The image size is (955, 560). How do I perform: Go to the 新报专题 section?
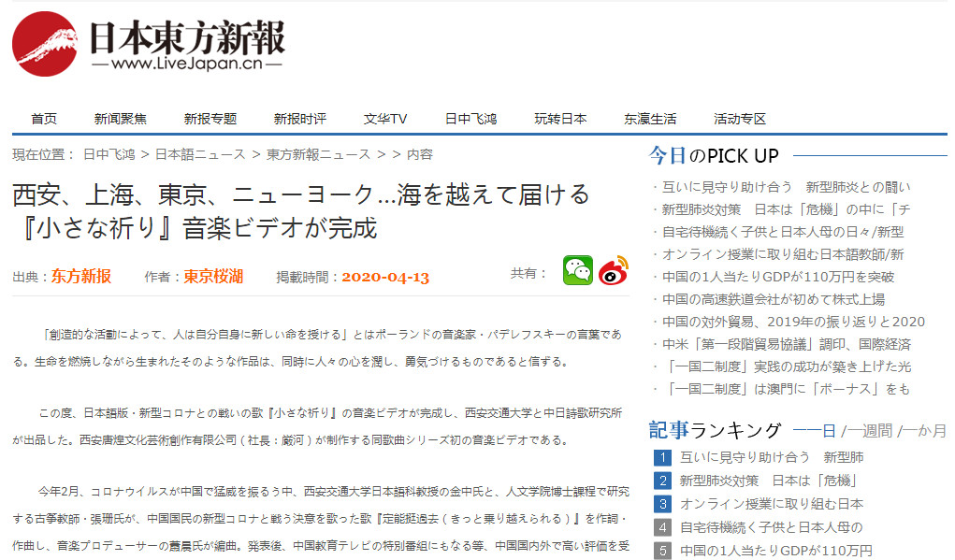point(210,119)
